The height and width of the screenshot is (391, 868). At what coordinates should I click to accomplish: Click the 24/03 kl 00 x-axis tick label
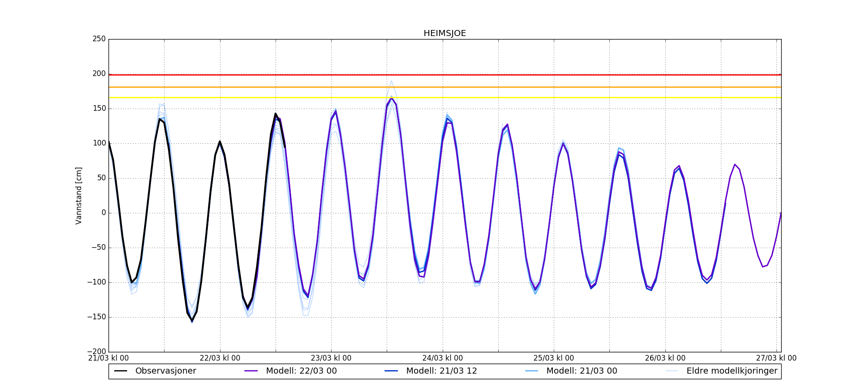(442, 358)
